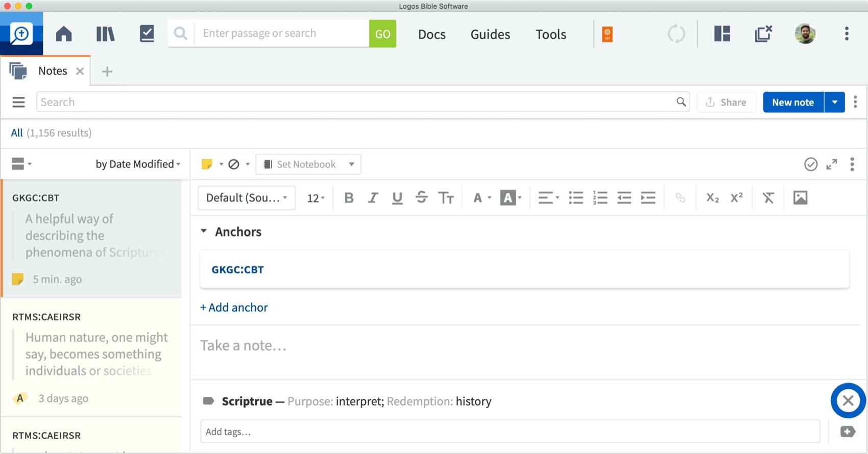The height and width of the screenshot is (454, 868).
Task: Click the numbered list icon
Action: point(600,198)
